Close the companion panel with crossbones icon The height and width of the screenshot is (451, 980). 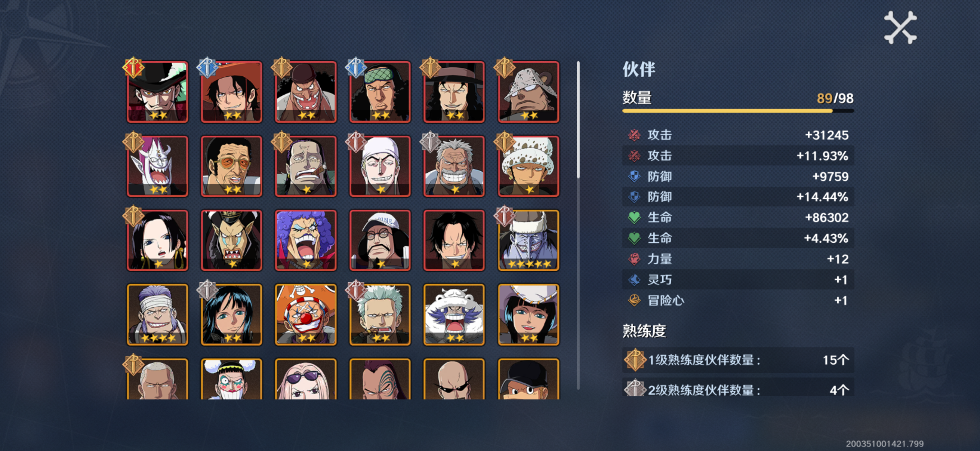click(900, 27)
